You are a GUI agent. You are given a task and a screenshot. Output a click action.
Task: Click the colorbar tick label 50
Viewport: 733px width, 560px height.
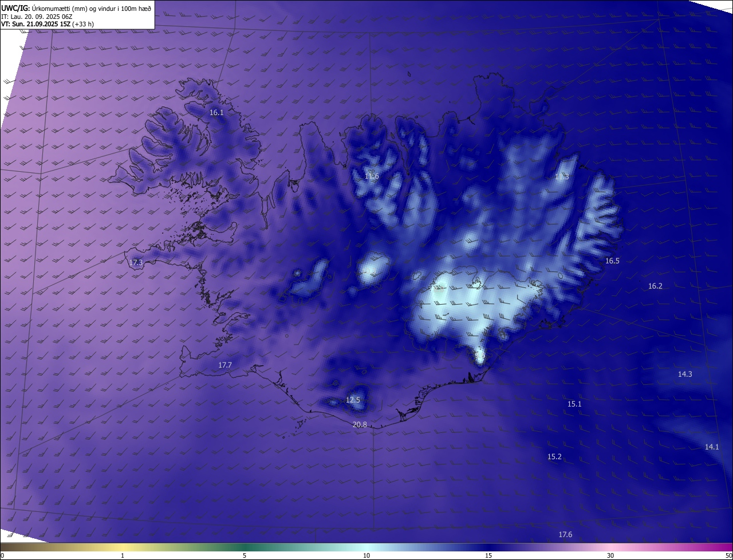(x=729, y=555)
